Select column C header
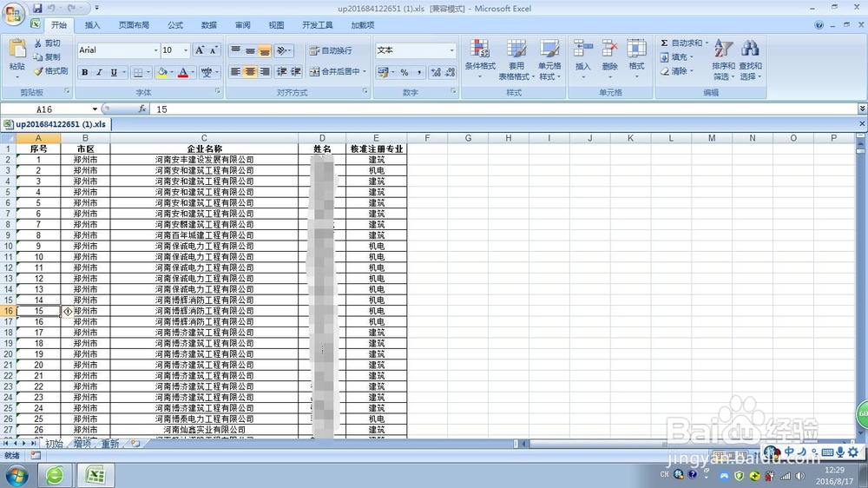868x488 pixels. click(x=204, y=138)
